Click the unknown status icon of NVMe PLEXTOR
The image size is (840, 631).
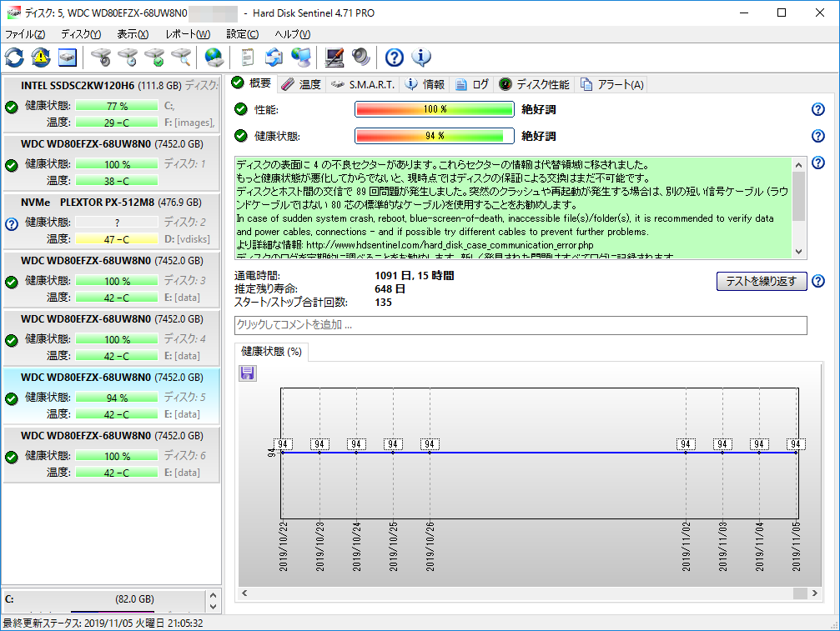(x=12, y=223)
